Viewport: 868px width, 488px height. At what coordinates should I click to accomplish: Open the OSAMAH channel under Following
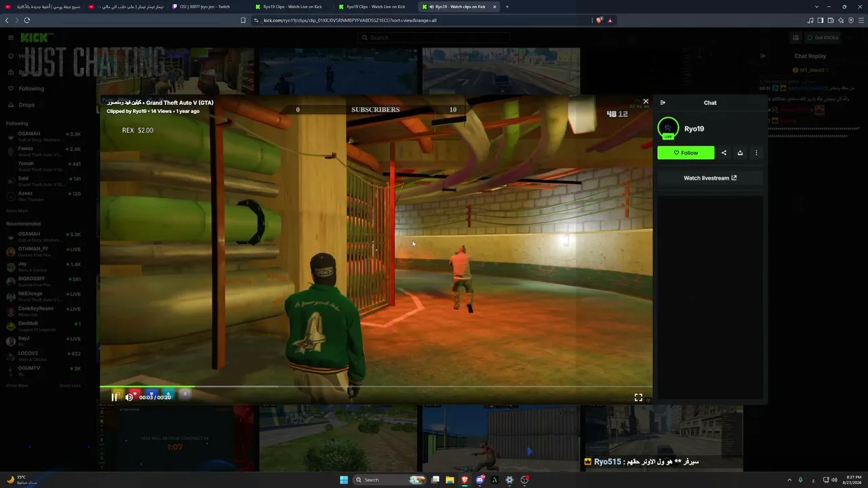click(x=43, y=136)
